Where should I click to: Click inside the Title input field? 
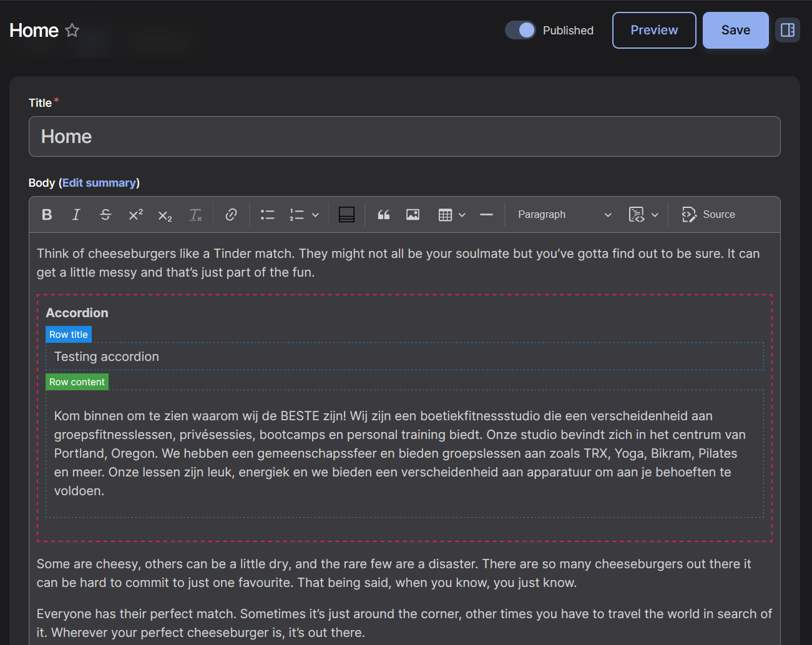coord(404,136)
